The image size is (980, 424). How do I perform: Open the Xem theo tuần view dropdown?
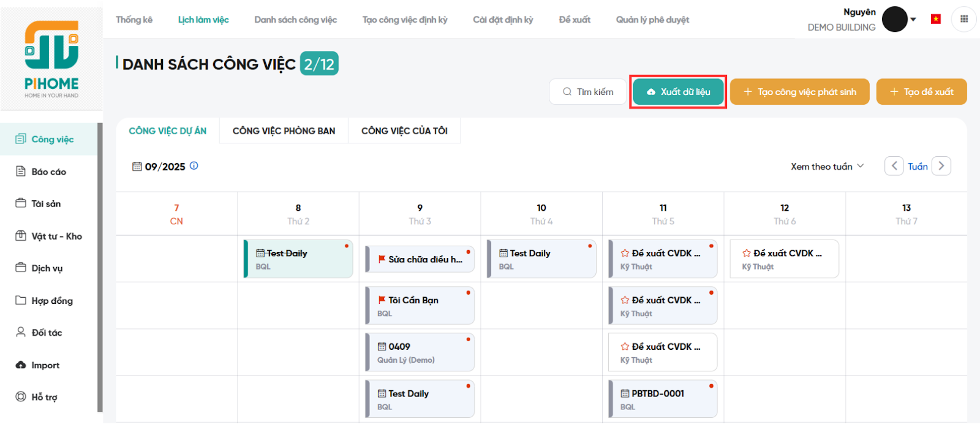click(x=827, y=167)
